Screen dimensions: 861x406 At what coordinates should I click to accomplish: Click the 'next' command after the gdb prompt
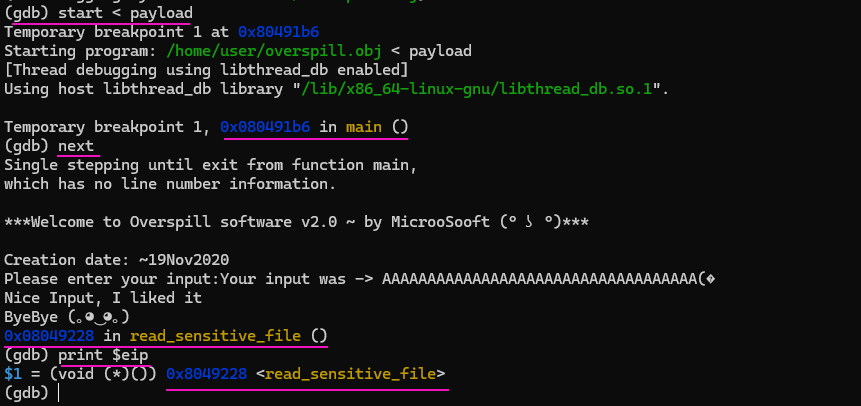[76, 146]
